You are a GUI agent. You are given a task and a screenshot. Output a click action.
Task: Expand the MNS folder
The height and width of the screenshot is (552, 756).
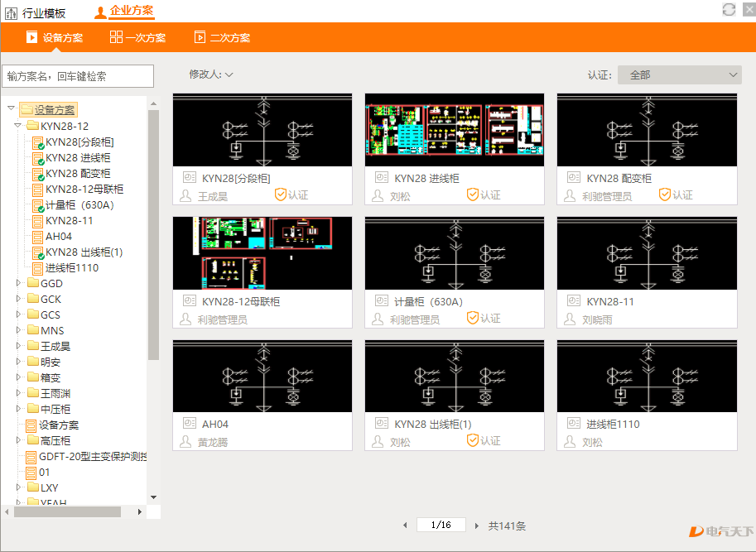(x=18, y=330)
